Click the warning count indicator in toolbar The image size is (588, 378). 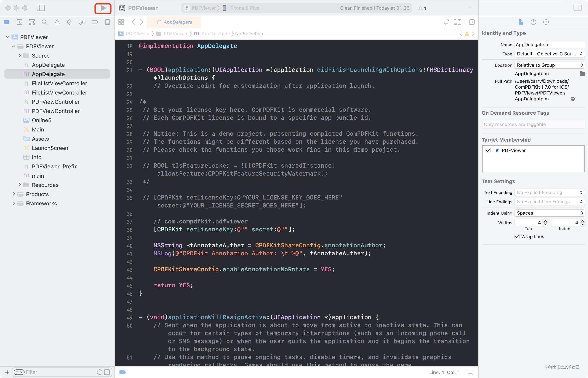(422, 8)
